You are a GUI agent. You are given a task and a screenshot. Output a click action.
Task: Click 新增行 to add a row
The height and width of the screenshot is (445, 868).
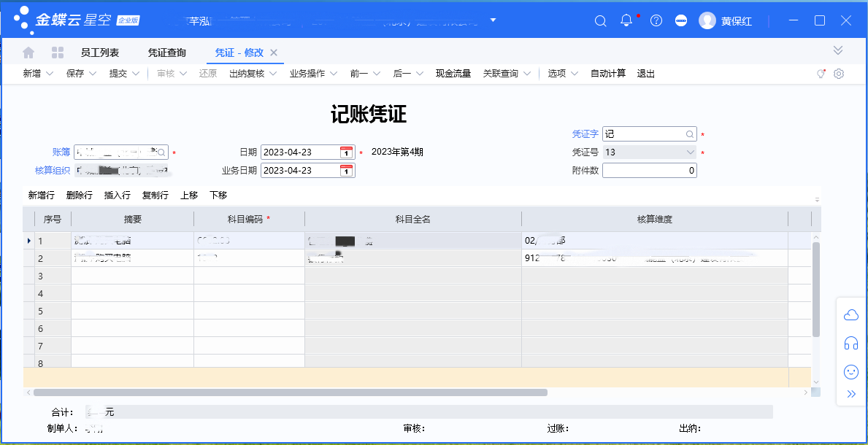[40, 195]
